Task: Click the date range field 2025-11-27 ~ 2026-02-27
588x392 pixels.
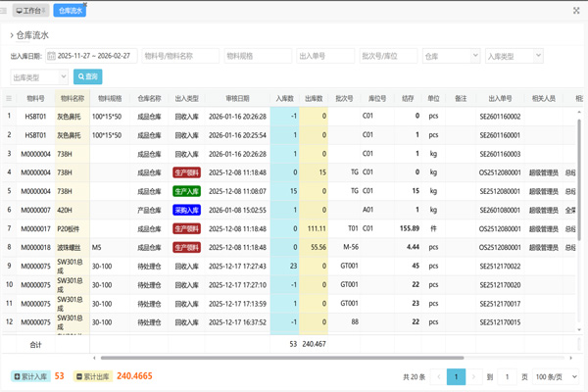Action: coord(91,56)
